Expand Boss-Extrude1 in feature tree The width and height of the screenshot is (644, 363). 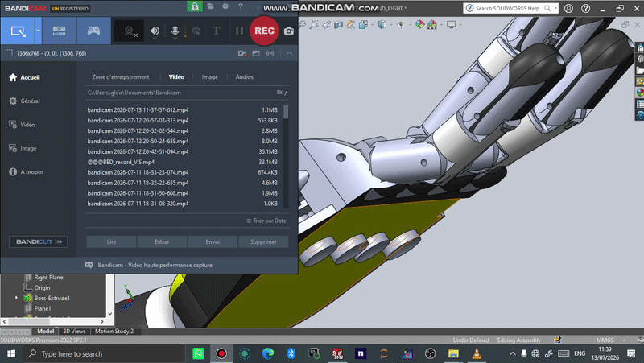[x=16, y=298]
